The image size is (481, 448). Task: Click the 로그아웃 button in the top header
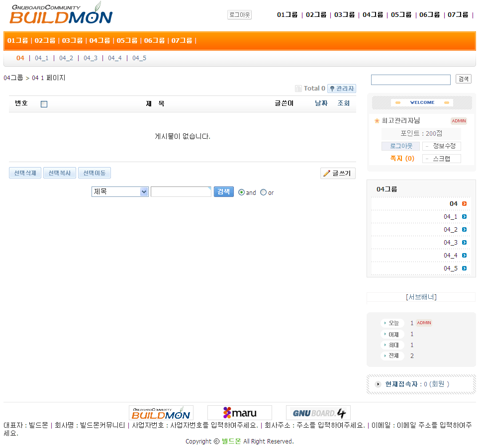(239, 15)
